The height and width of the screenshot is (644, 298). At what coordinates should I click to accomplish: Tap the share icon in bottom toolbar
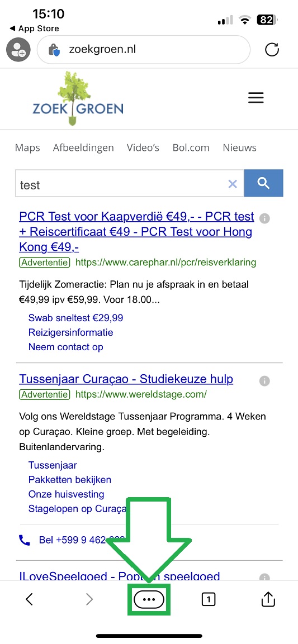(x=268, y=599)
